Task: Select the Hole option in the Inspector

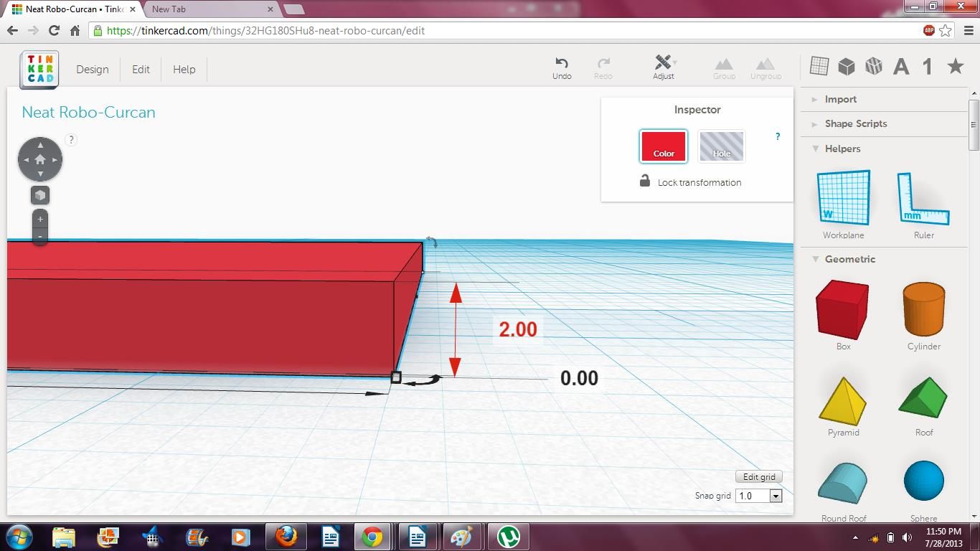Action: click(x=721, y=146)
